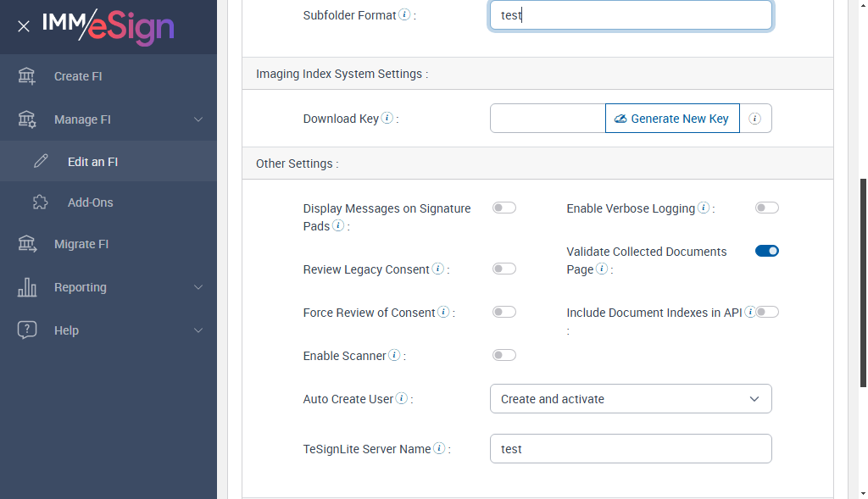Image resolution: width=868 pixels, height=499 pixels.
Task: Click info icon next to Enable Verbose Logging
Action: 704,208
